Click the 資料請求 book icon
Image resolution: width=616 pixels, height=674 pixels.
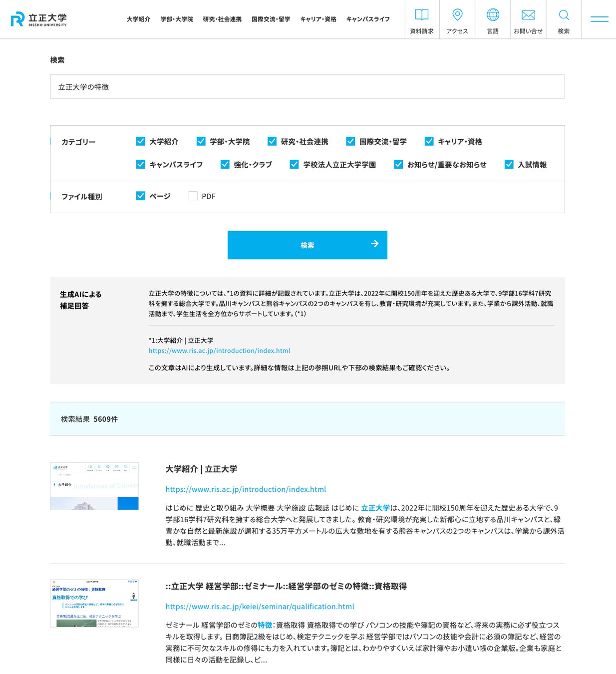click(422, 15)
